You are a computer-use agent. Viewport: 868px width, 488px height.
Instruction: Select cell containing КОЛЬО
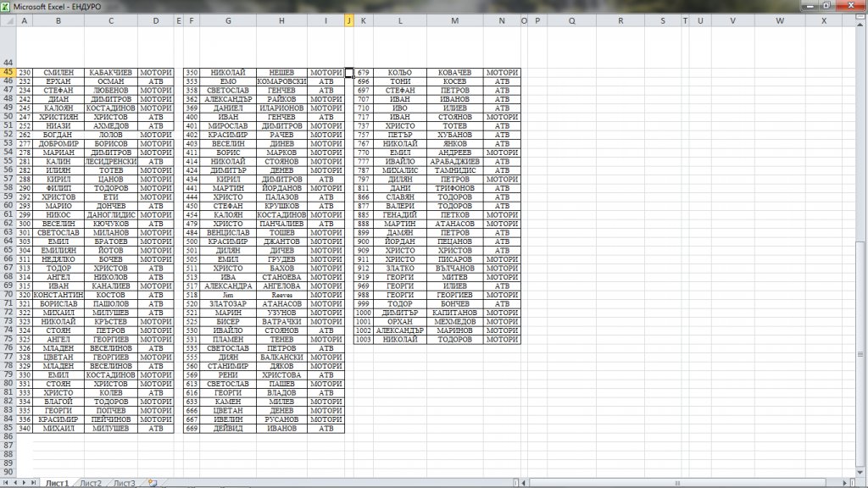(x=400, y=72)
